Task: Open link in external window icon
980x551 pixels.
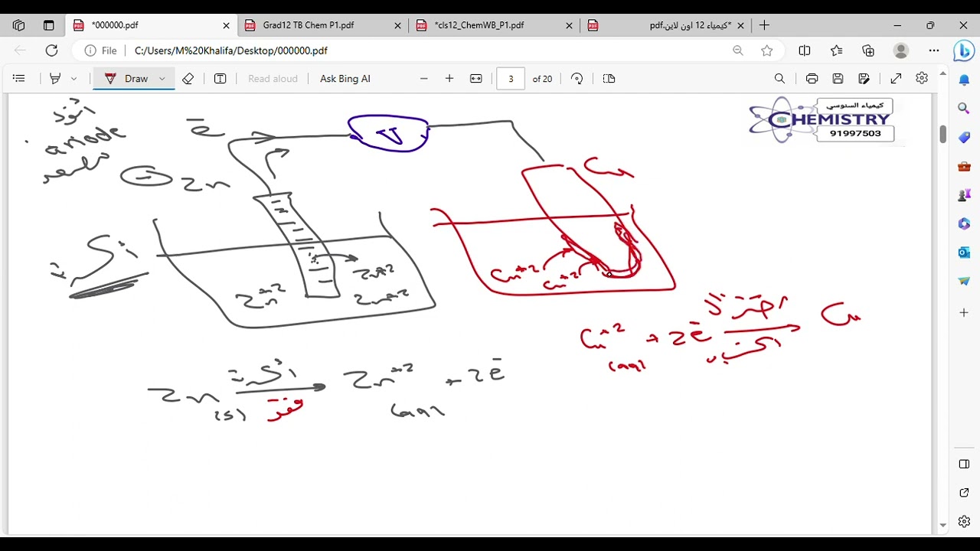Action: click(964, 493)
